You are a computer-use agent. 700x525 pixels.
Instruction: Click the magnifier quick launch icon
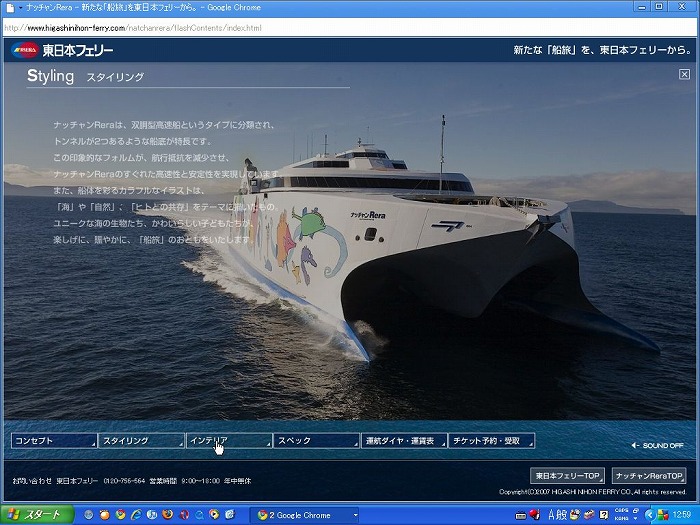point(199,515)
